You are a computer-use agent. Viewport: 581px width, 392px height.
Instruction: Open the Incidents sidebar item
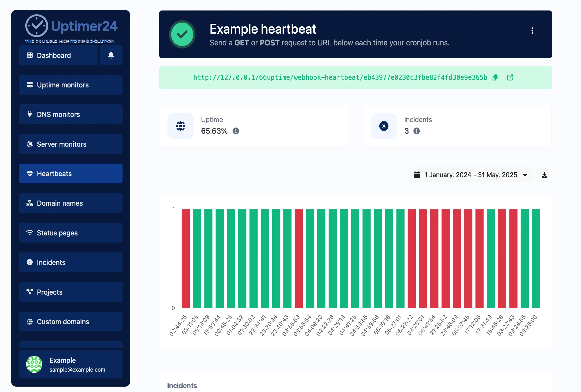point(70,262)
